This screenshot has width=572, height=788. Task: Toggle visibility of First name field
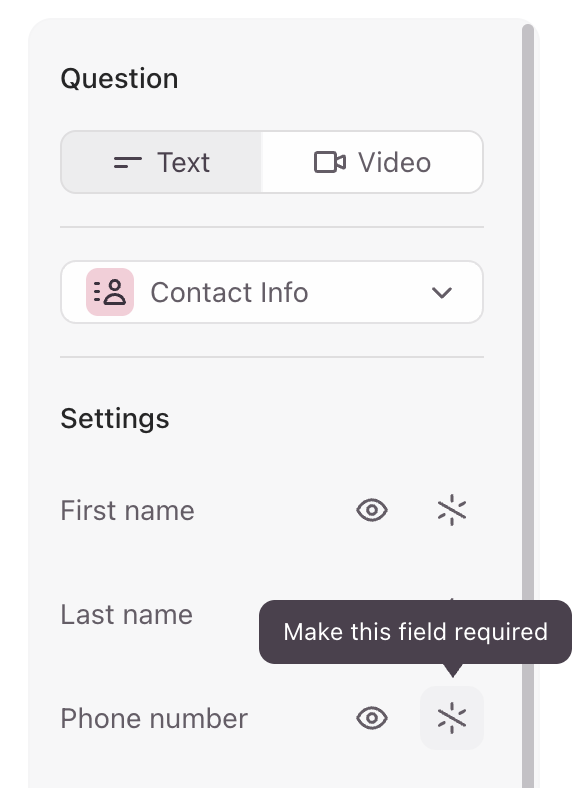click(x=372, y=510)
